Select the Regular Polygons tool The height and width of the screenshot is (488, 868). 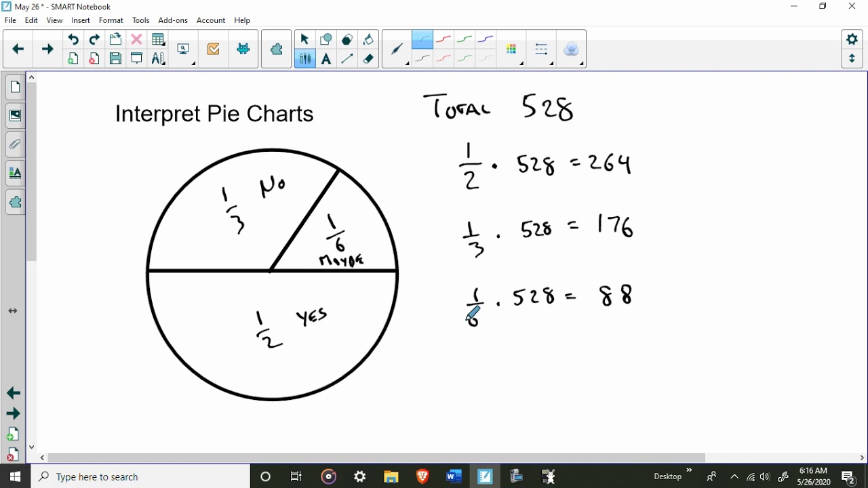point(347,39)
